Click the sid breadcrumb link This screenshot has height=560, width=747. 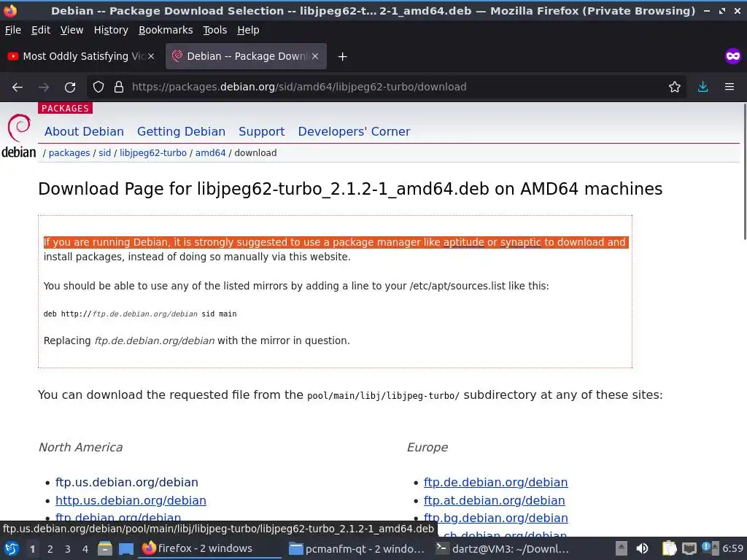point(105,153)
